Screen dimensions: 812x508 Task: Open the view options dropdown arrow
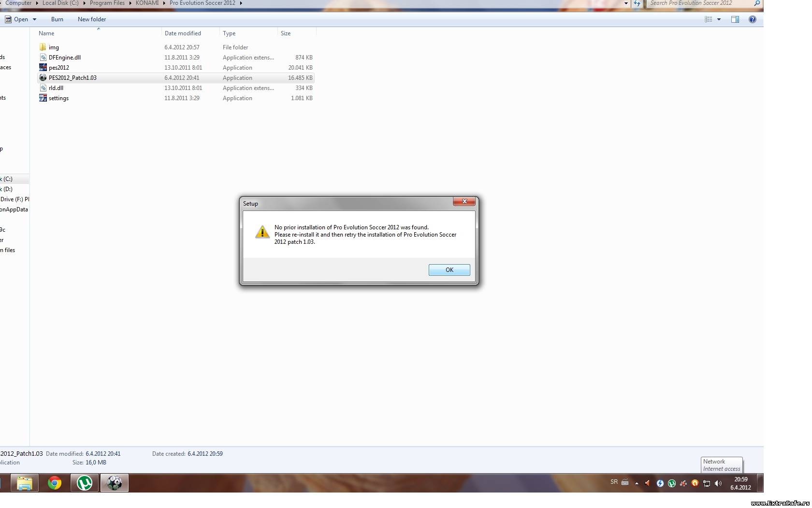click(719, 19)
